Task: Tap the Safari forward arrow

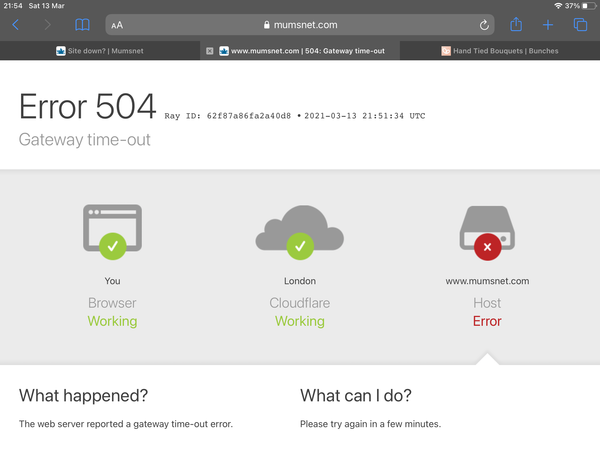Action: point(48,25)
